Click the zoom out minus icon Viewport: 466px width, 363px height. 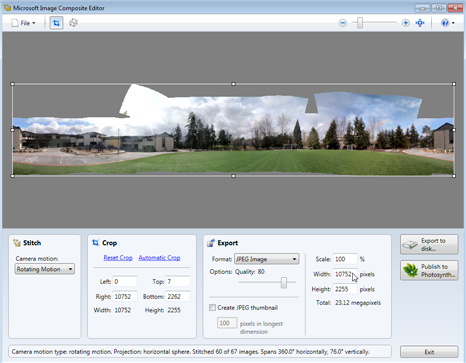[x=342, y=23]
